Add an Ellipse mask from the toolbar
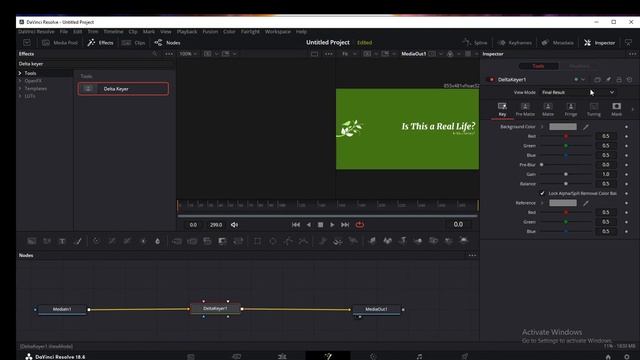Image resolution: width=640 pixels, height=360 pixels. point(273,241)
